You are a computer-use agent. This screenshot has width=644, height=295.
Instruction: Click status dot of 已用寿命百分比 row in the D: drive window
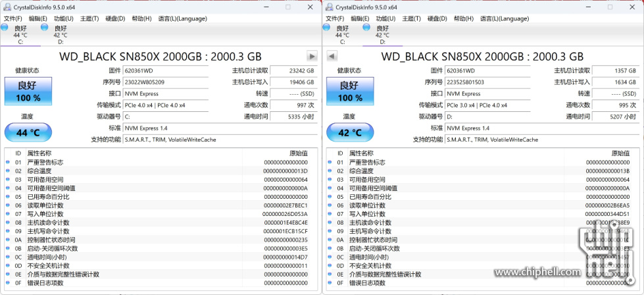click(x=330, y=197)
